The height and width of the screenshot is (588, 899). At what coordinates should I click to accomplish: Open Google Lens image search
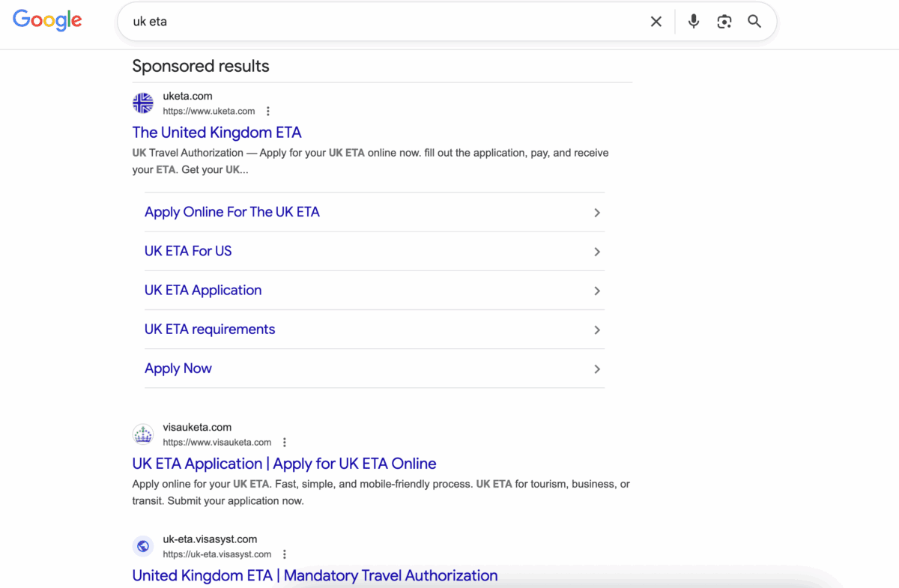point(724,21)
